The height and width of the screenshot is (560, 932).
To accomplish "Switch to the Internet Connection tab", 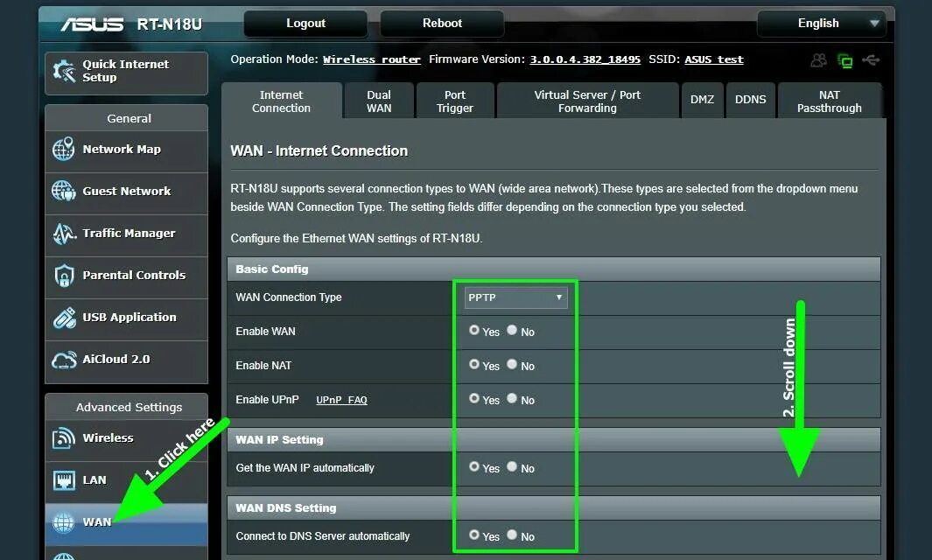I will (x=281, y=101).
